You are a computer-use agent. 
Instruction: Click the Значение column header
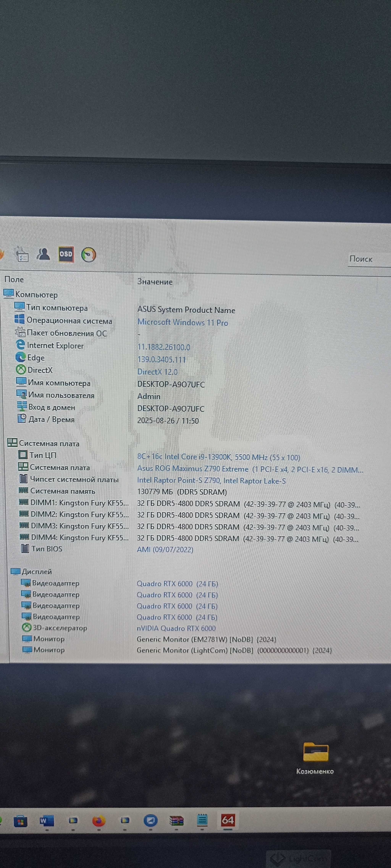(x=154, y=282)
